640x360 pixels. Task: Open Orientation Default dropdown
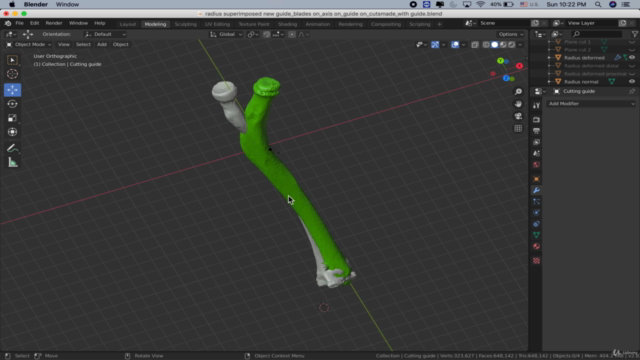[105, 34]
